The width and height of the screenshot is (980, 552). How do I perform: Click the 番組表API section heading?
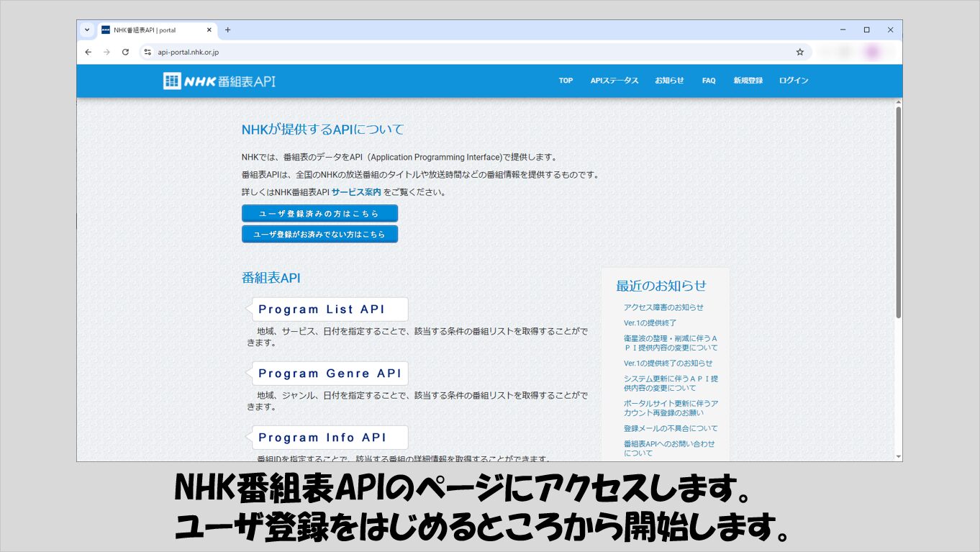click(271, 278)
